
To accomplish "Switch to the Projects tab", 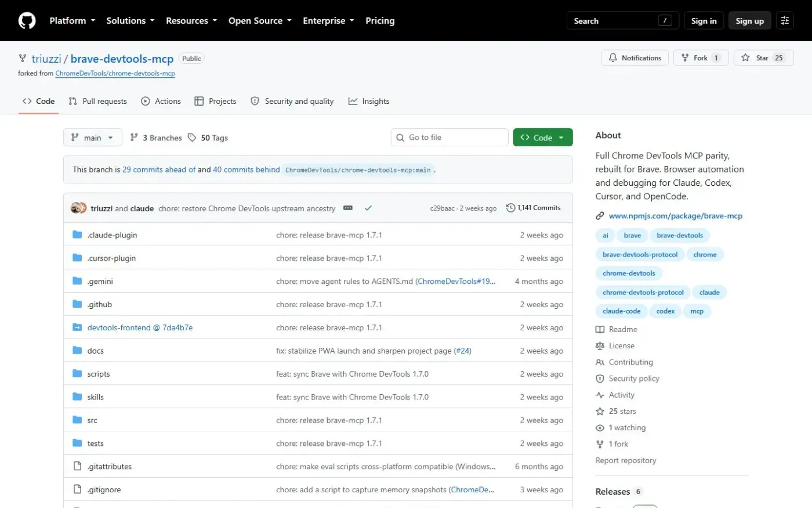I will (215, 101).
